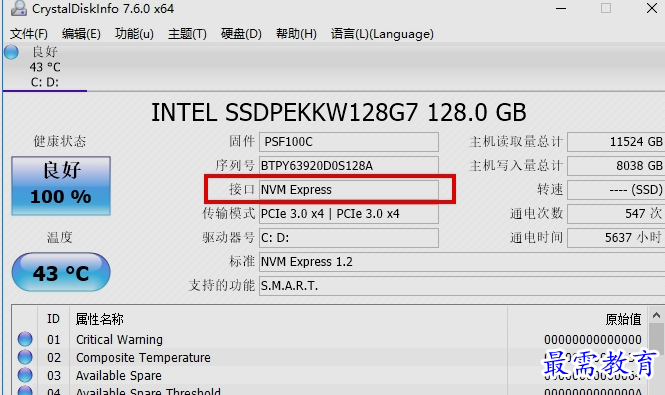Select the blue disk status orb for C: D:
Image resolution: width=665 pixels, height=395 pixels.
tap(11, 52)
